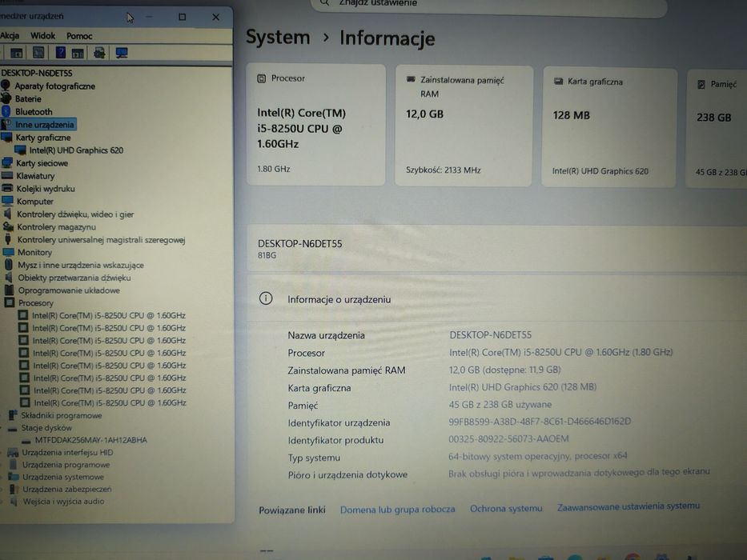Click the Urządzenia systemowe folder icon
The image size is (747, 560).
pos(14,477)
